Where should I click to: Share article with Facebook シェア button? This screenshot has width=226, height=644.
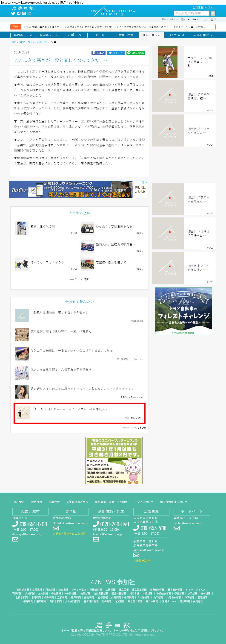99,53
